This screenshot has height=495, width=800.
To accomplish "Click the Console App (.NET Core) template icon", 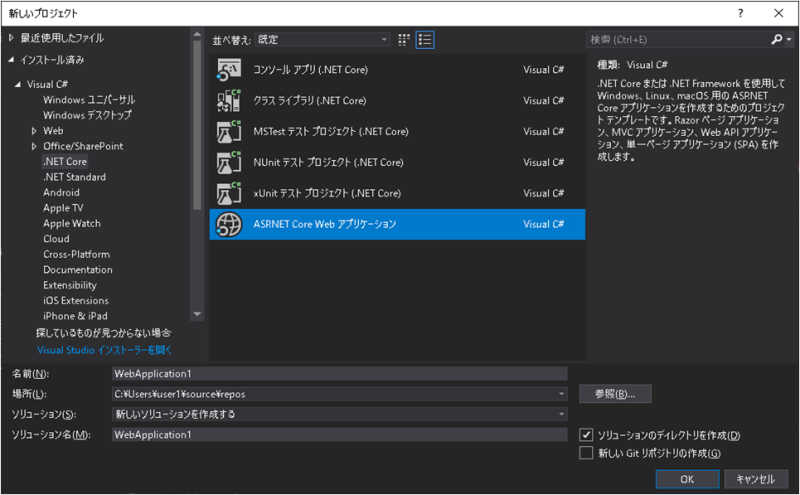I will point(229,69).
